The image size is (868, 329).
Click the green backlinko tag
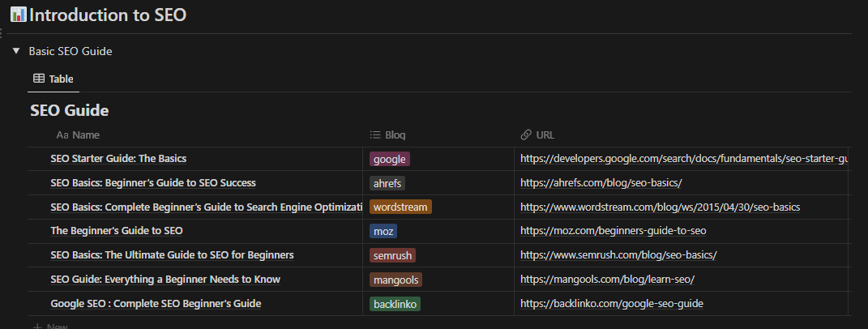395,304
